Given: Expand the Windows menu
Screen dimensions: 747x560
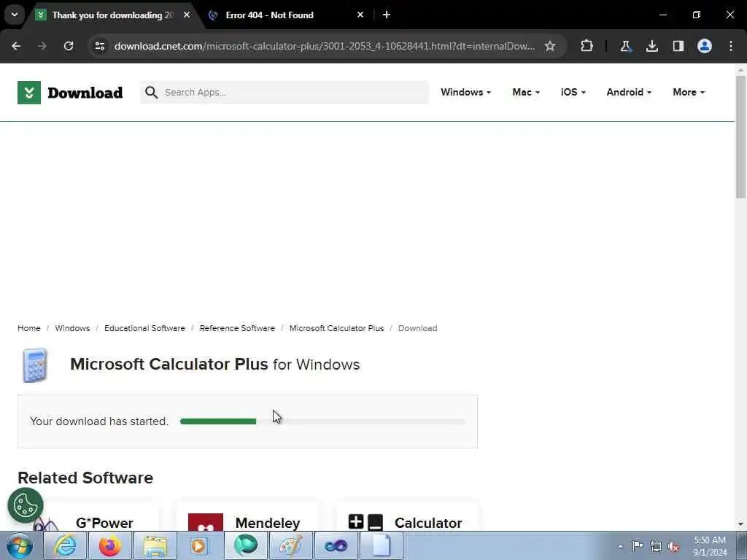Looking at the screenshot, I should [465, 93].
